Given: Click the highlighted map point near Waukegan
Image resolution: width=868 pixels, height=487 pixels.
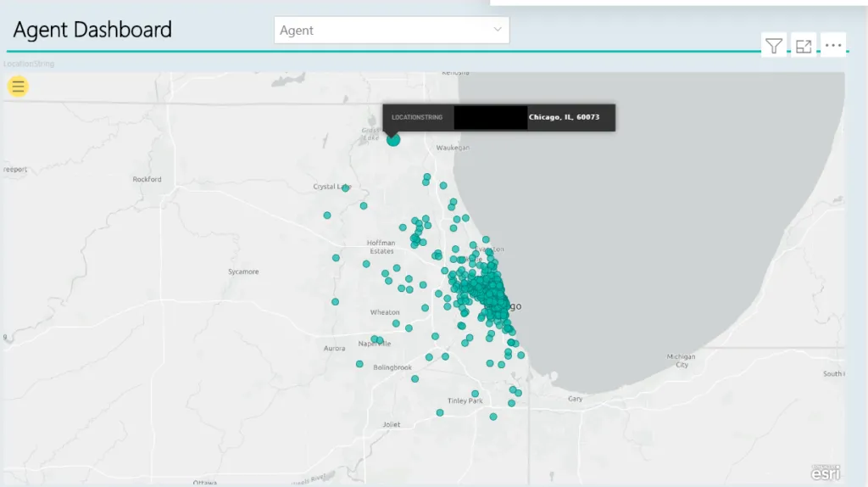Looking at the screenshot, I should pos(393,140).
